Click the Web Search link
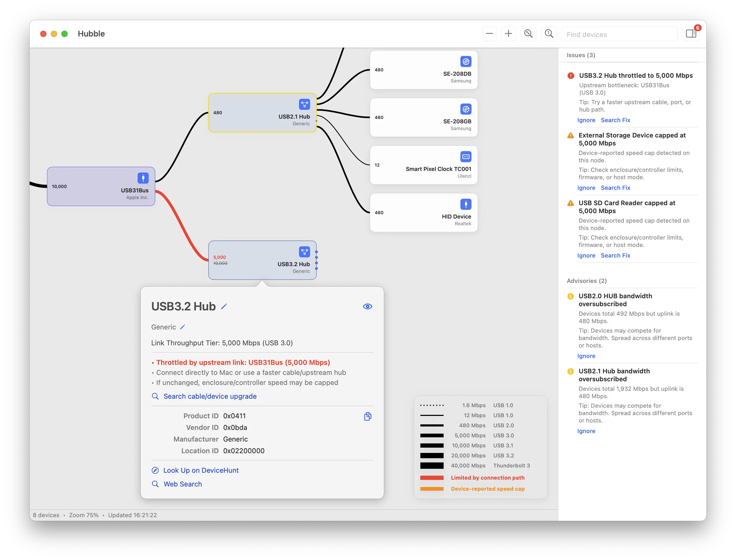 pos(182,484)
